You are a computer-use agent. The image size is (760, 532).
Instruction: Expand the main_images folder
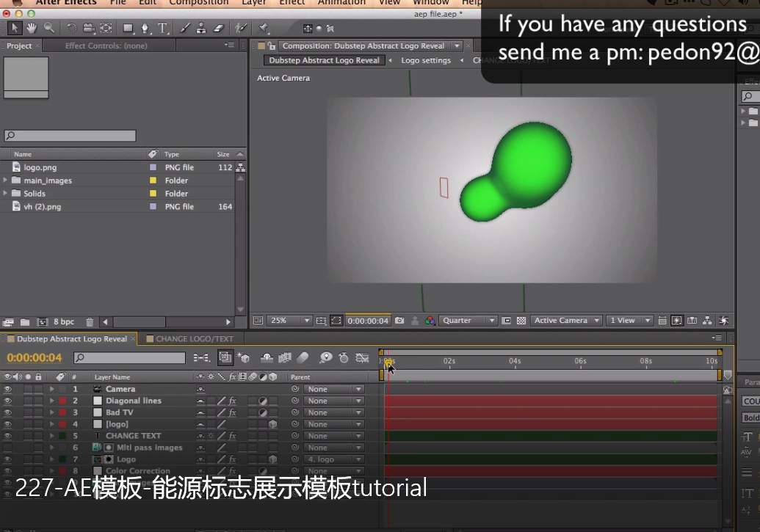tap(5, 181)
